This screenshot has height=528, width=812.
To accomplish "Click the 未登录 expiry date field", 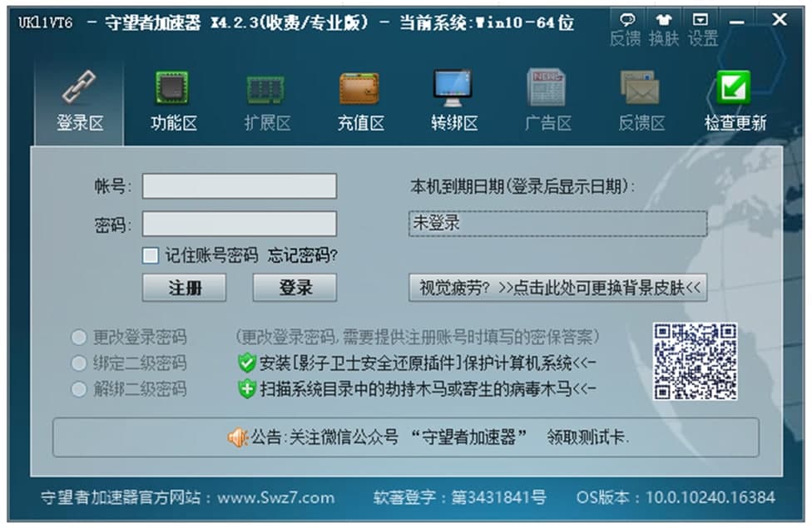I will (557, 224).
